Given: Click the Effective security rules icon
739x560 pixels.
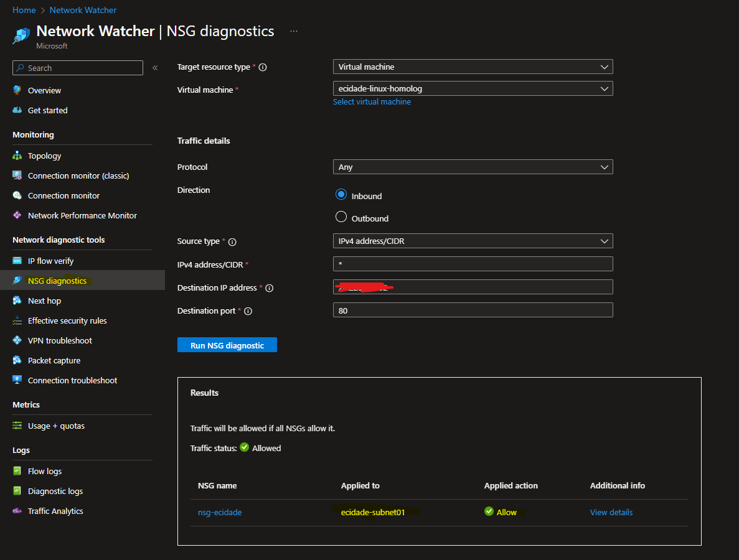Looking at the screenshot, I should point(17,320).
